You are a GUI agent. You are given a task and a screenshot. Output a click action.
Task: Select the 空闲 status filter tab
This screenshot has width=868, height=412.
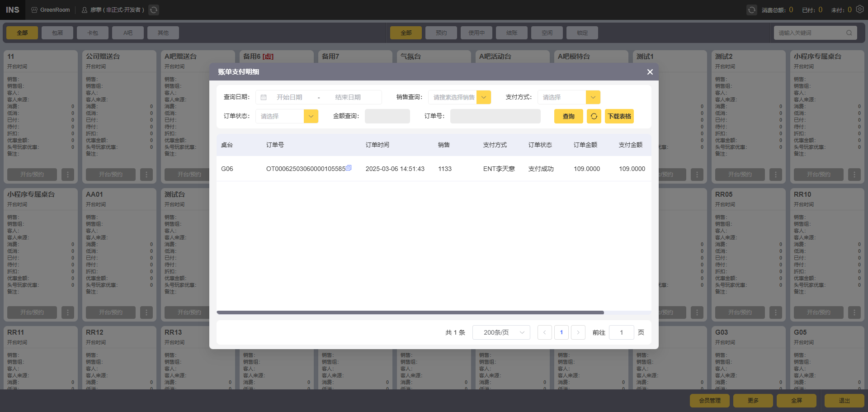[547, 33]
